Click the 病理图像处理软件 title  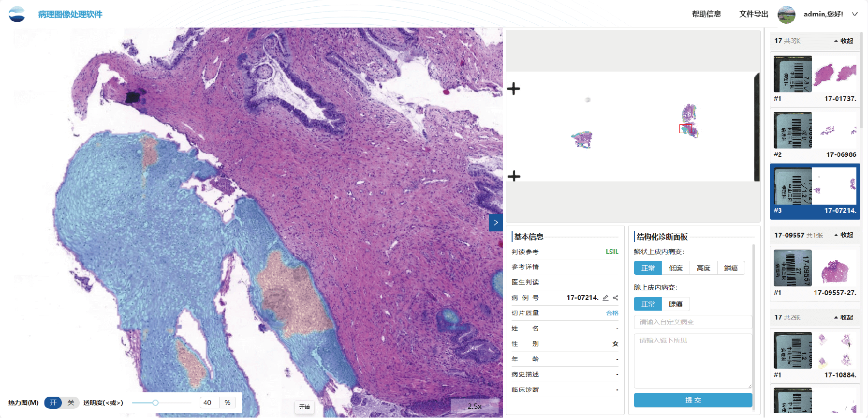70,14
